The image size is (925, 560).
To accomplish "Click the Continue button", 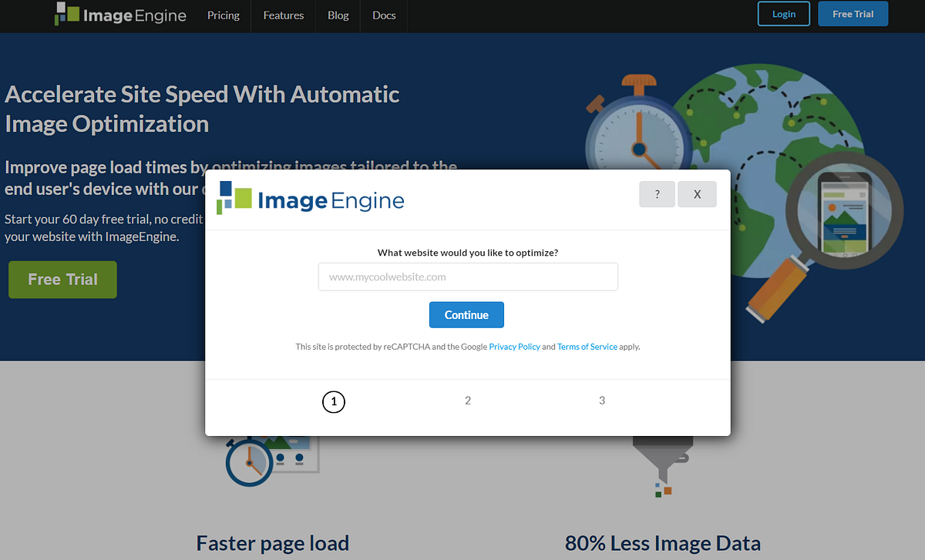I will 466,314.
